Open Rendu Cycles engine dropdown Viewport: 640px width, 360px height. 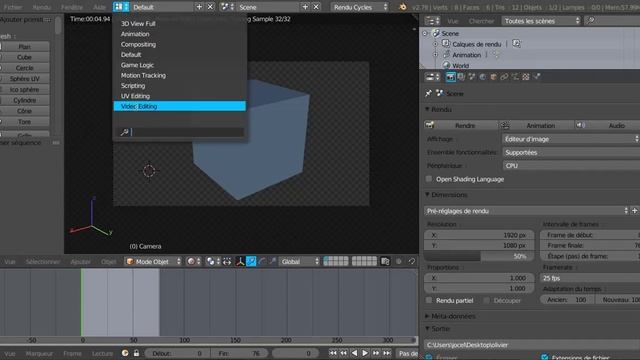360,7
